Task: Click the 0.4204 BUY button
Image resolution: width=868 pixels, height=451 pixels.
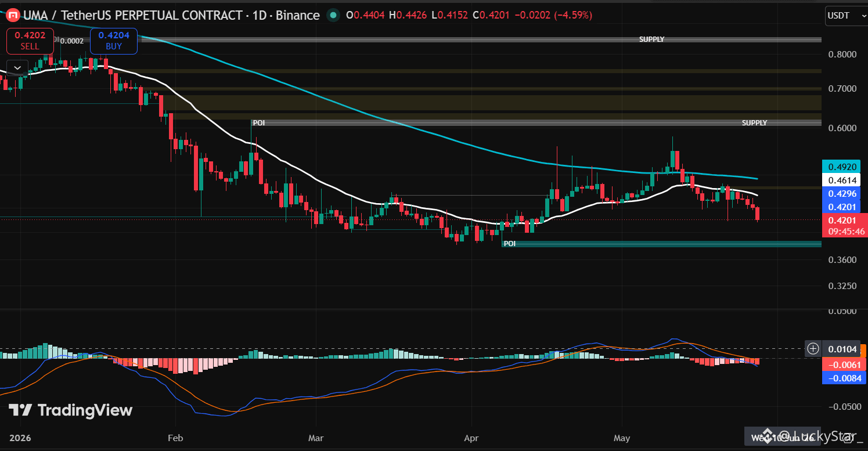Action: coord(114,41)
